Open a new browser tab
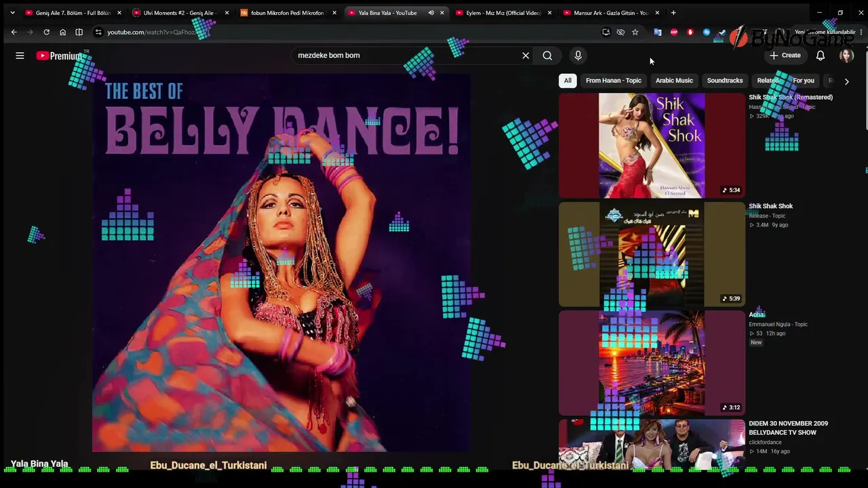The height and width of the screenshot is (488, 868). (x=673, y=13)
